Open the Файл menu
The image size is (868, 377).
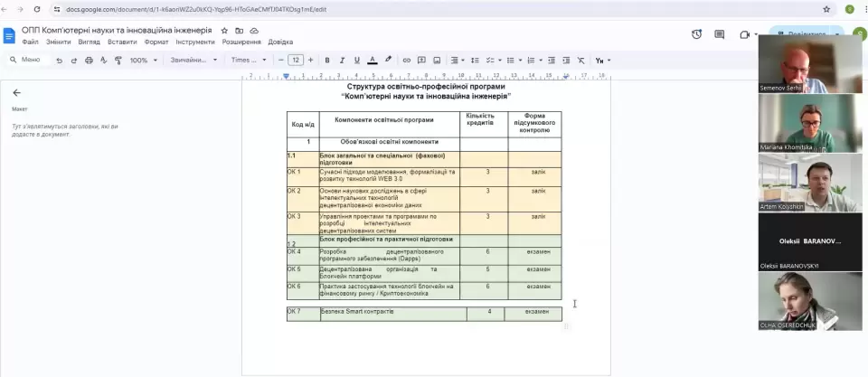click(x=30, y=42)
